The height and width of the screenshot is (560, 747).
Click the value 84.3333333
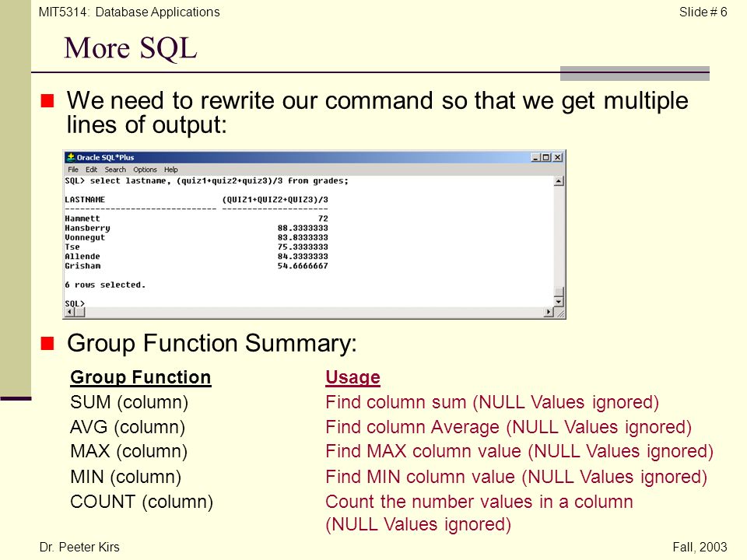pyautogui.click(x=303, y=256)
